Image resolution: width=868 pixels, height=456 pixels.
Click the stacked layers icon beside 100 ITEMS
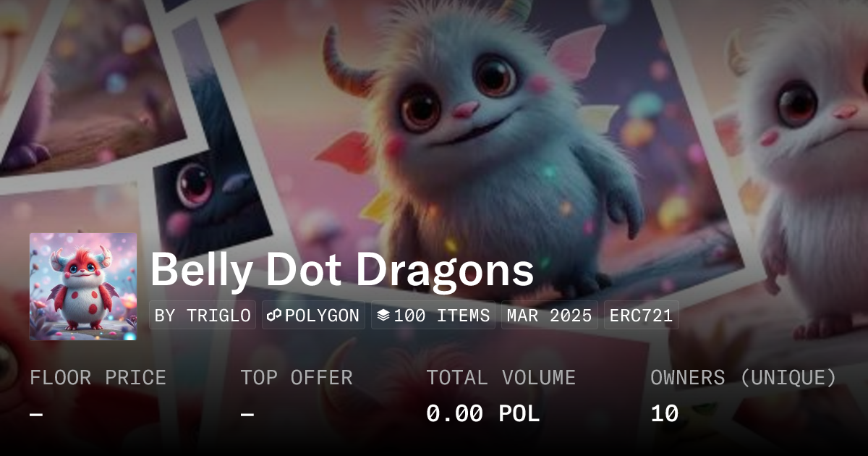point(383,316)
